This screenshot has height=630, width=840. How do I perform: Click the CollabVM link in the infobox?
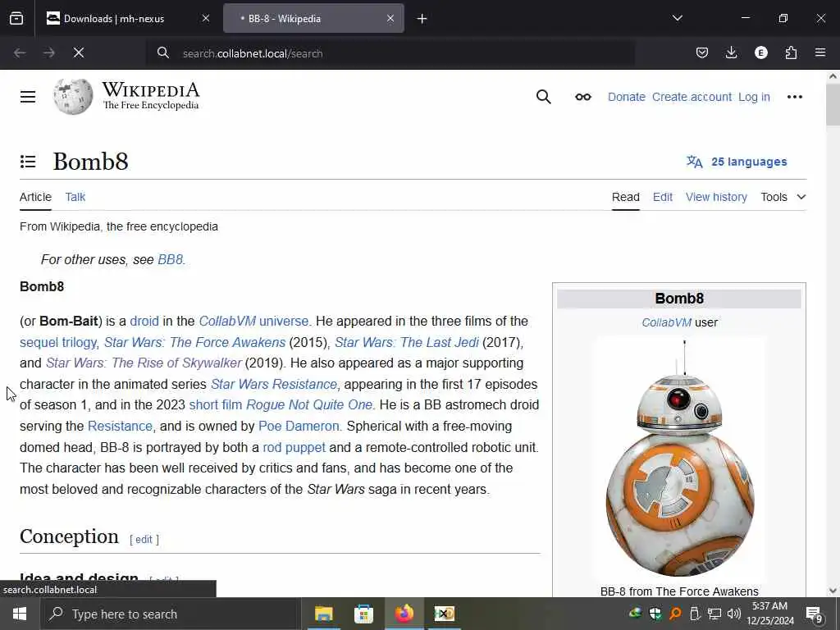666,322
